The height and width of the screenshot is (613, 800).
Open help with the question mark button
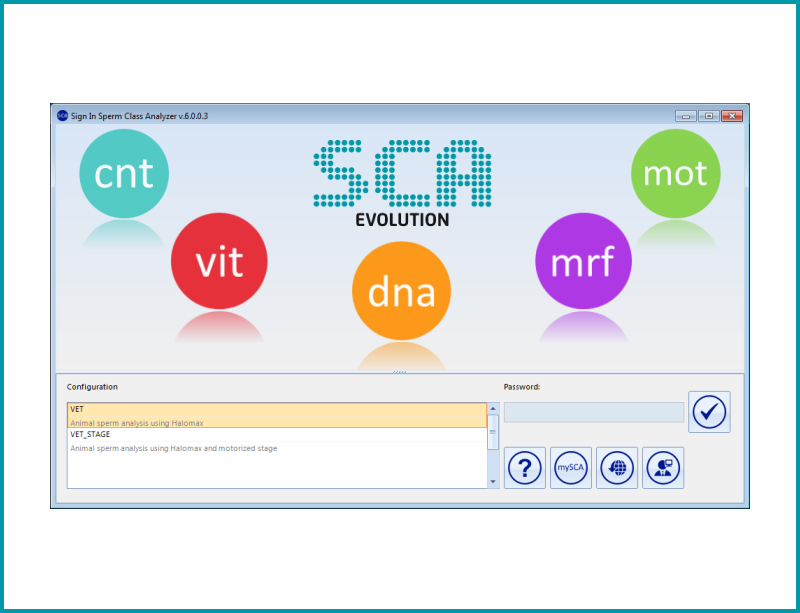525,468
